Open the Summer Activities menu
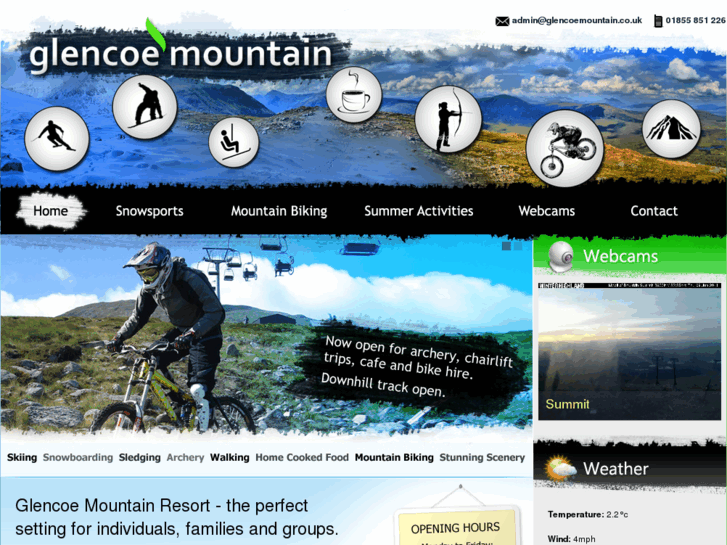Image resolution: width=727 pixels, height=545 pixels. (419, 211)
